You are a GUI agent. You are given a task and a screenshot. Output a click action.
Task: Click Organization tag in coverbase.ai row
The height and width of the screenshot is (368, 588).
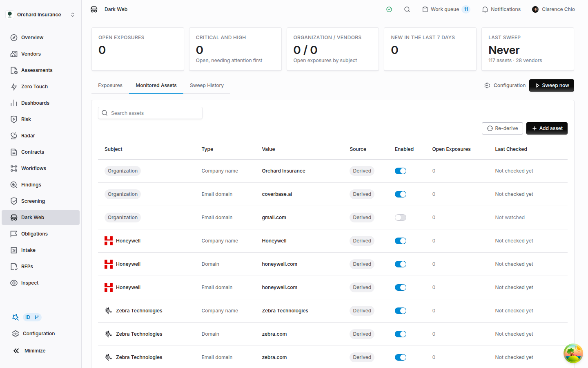pos(122,194)
